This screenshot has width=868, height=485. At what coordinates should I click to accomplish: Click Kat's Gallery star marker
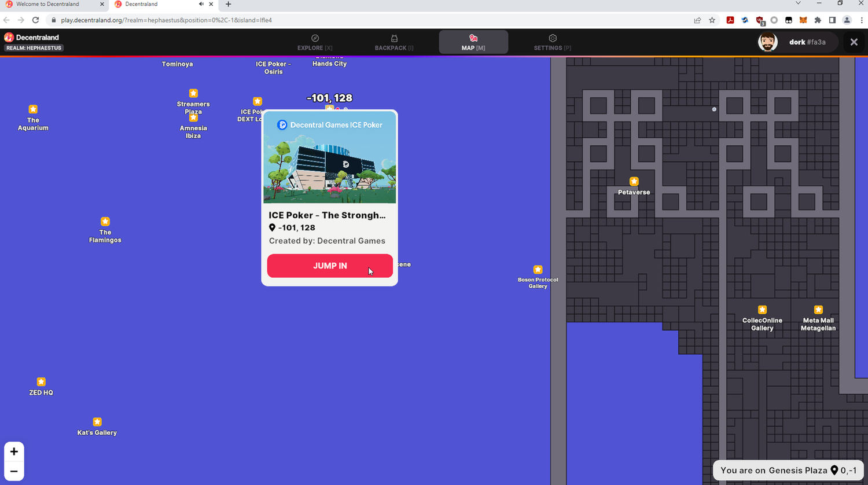click(x=97, y=422)
